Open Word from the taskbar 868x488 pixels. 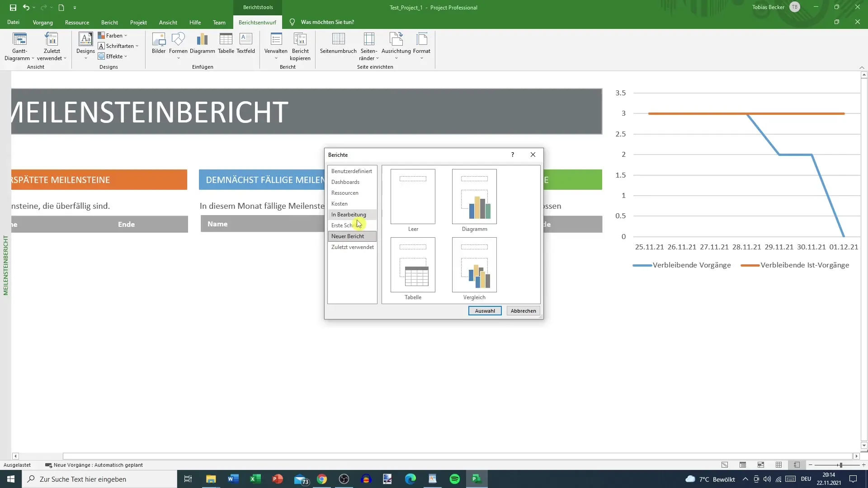233,479
